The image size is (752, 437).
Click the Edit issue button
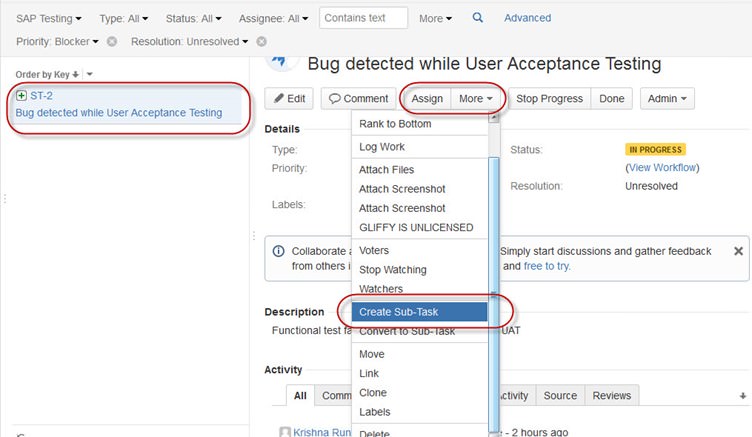[289, 99]
